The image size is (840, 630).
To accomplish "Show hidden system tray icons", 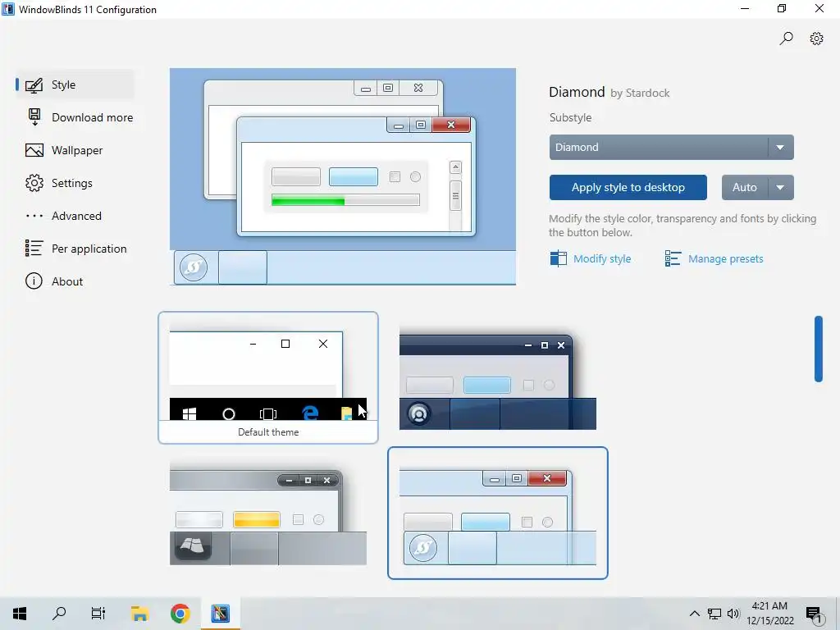I will 694,614.
